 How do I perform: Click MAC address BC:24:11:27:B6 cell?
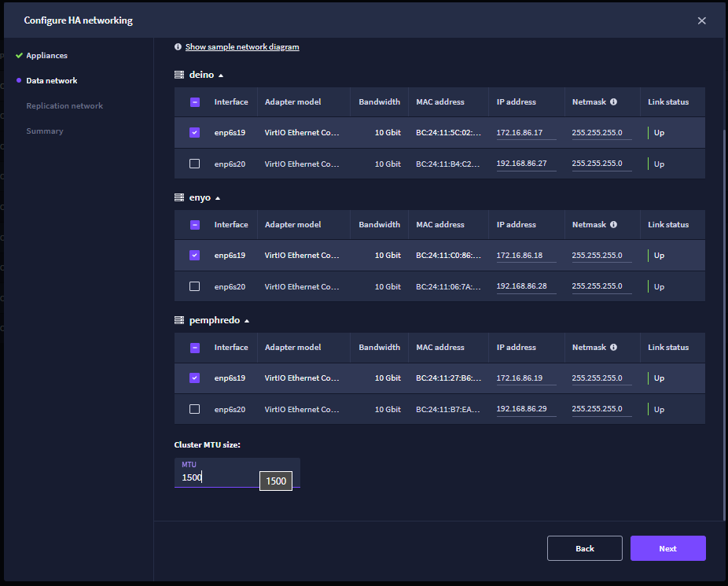[448, 378]
